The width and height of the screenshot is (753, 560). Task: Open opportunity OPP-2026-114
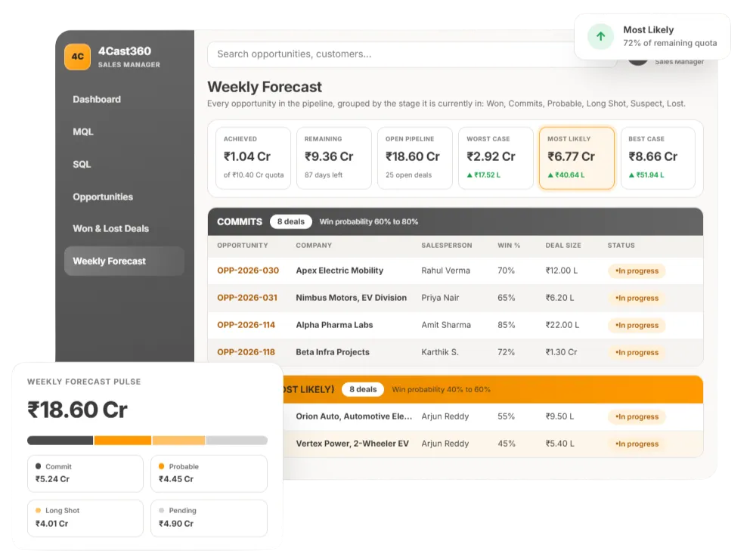(246, 325)
